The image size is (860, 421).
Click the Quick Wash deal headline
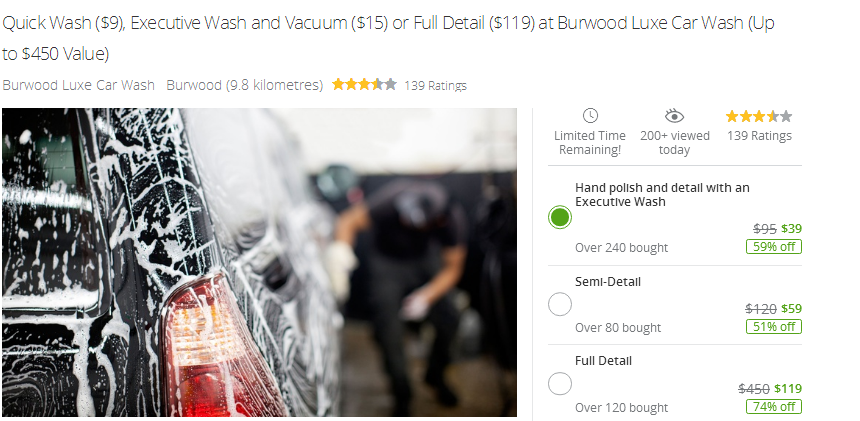coord(388,38)
